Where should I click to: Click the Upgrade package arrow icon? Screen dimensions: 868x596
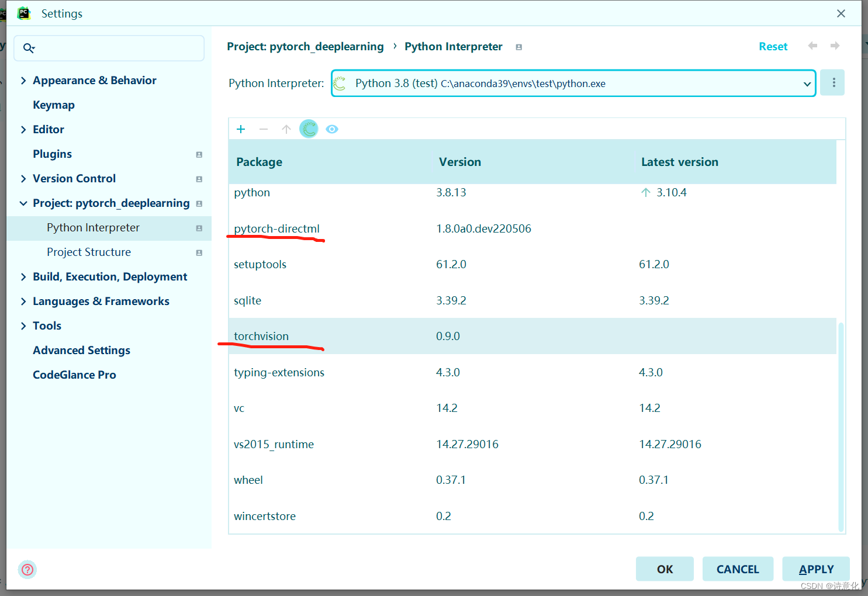[x=286, y=129]
